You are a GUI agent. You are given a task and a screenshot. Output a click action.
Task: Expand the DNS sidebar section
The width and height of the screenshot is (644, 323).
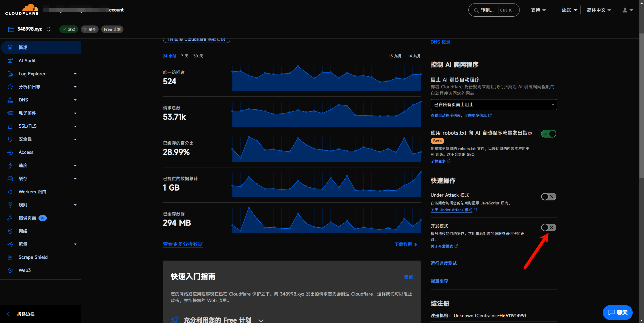point(75,100)
